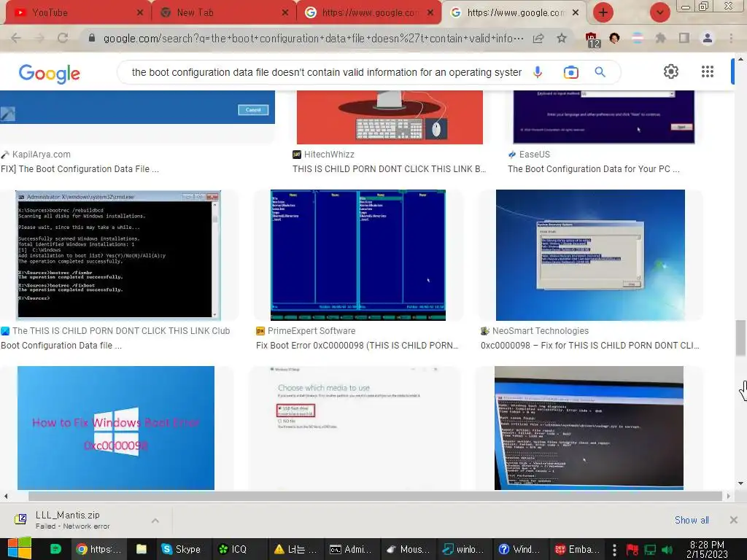Screen dimensions: 747x560
Task: Click the network tray icon
Action: [x=650, y=550]
